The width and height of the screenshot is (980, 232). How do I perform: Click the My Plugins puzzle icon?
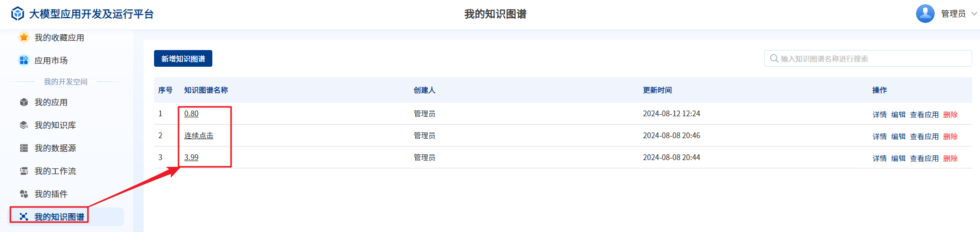(x=23, y=194)
